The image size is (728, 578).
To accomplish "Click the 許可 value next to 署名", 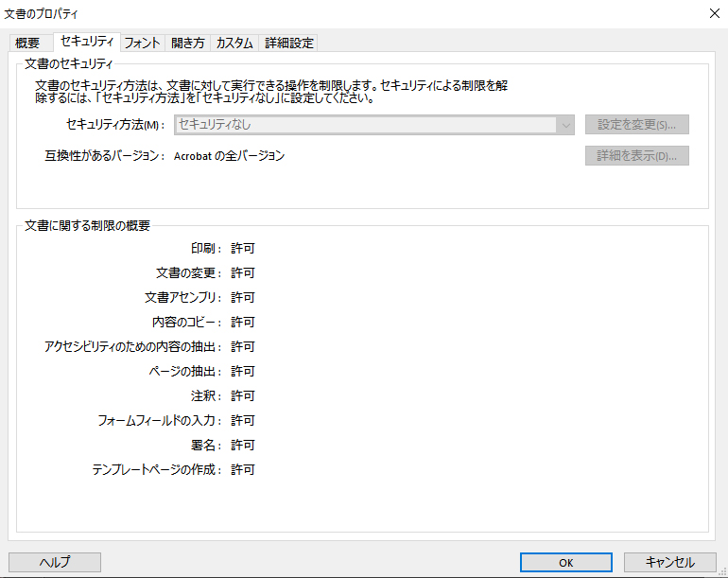I will point(243,446).
